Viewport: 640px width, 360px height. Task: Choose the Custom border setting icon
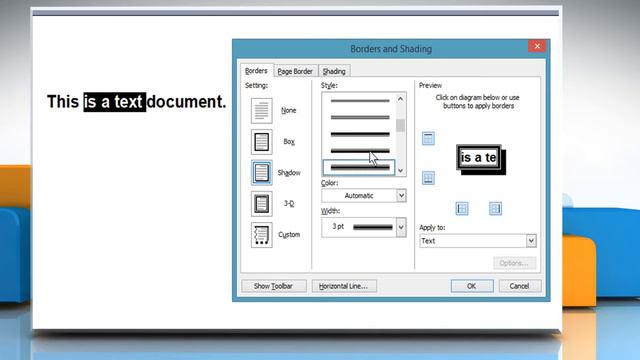262,235
